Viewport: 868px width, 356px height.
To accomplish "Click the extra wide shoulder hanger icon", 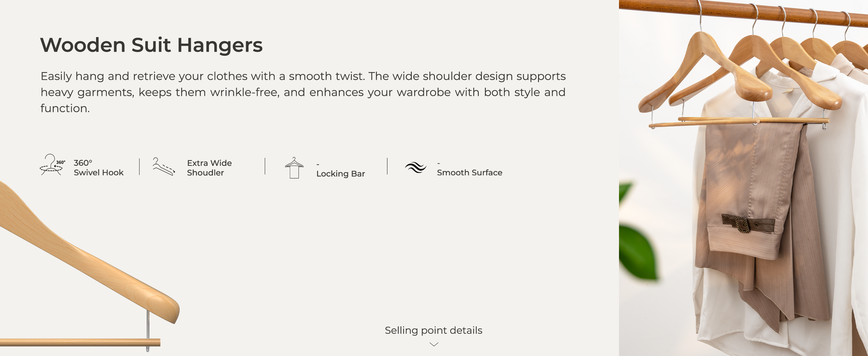I will pyautogui.click(x=164, y=166).
